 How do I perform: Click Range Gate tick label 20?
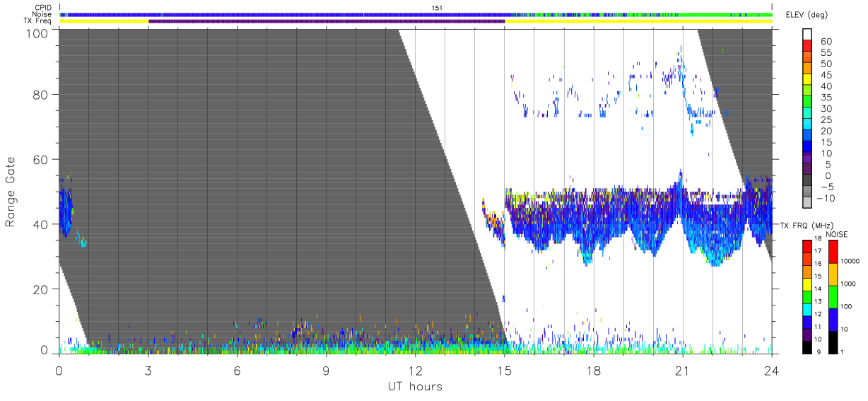coord(42,289)
